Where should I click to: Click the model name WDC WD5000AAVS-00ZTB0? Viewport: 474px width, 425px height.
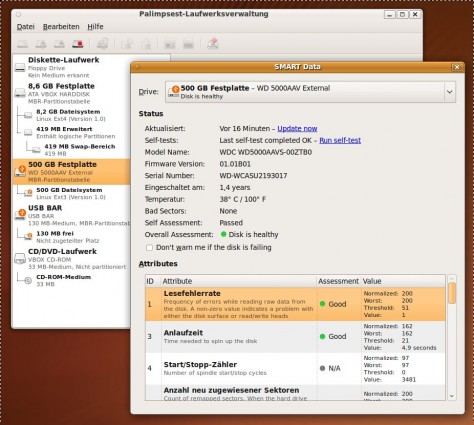pos(266,152)
